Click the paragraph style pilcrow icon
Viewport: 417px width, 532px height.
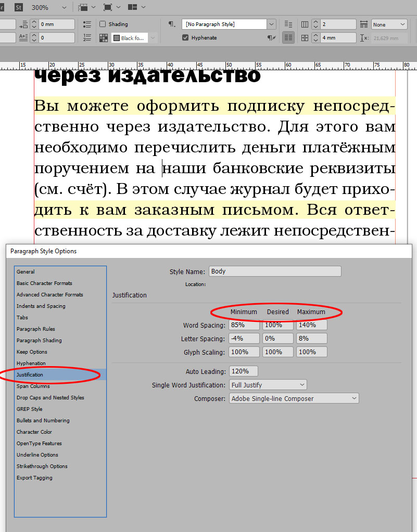coord(172,24)
